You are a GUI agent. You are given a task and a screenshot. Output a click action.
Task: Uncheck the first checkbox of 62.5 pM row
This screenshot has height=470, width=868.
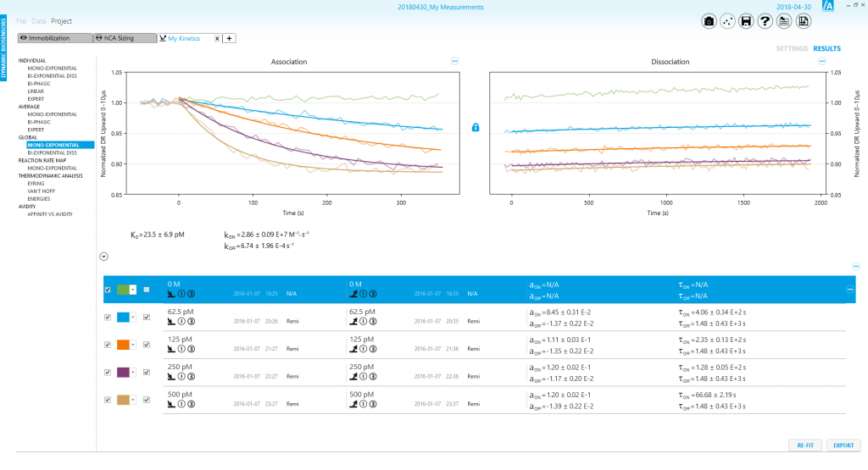pos(107,318)
